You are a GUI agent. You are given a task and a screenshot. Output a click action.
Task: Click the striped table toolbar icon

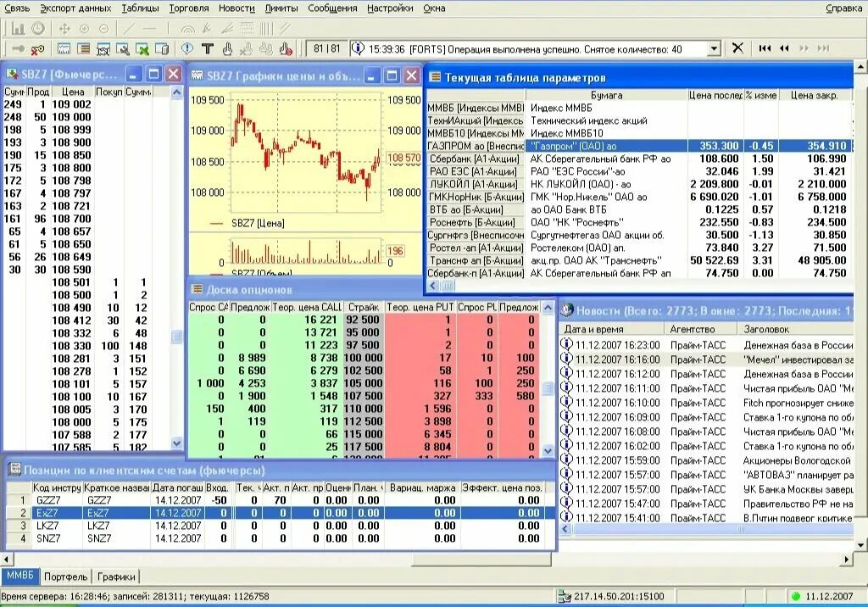[84, 48]
